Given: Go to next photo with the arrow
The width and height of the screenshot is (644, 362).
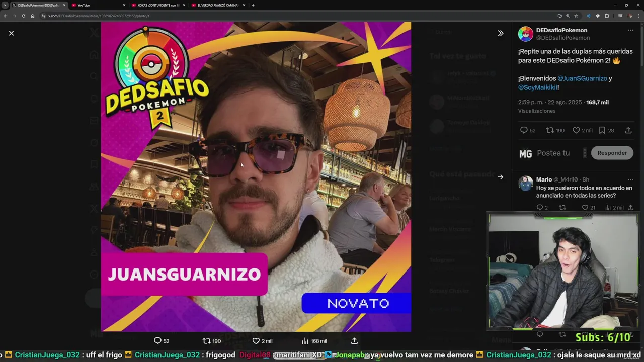Looking at the screenshot, I should [500, 177].
